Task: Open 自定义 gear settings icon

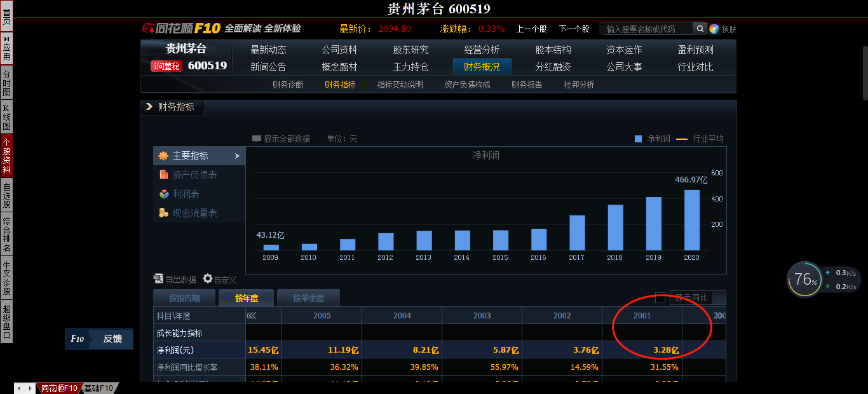Action: coord(208,278)
